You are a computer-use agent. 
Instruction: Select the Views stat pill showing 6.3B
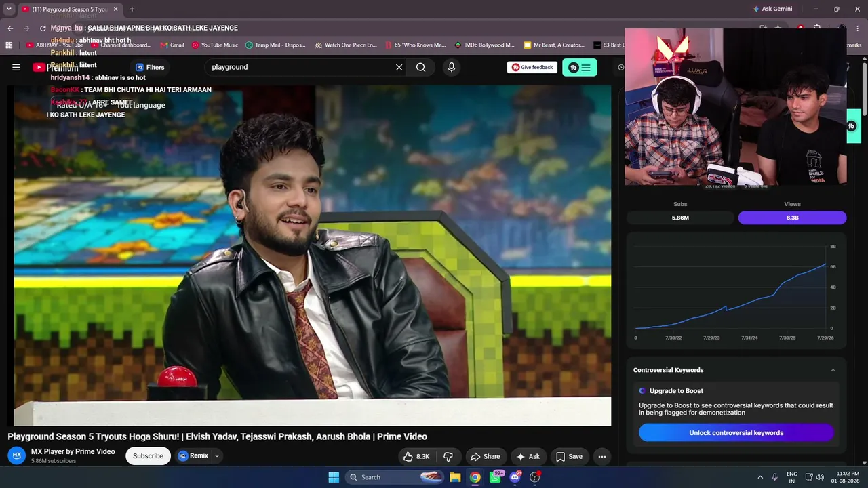pyautogui.click(x=792, y=218)
